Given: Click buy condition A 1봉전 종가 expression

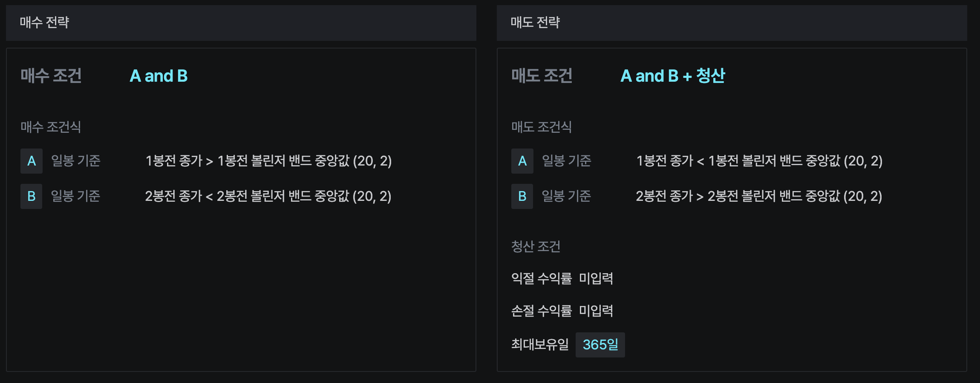Looking at the screenshot, I should click(x=268, y=161).
